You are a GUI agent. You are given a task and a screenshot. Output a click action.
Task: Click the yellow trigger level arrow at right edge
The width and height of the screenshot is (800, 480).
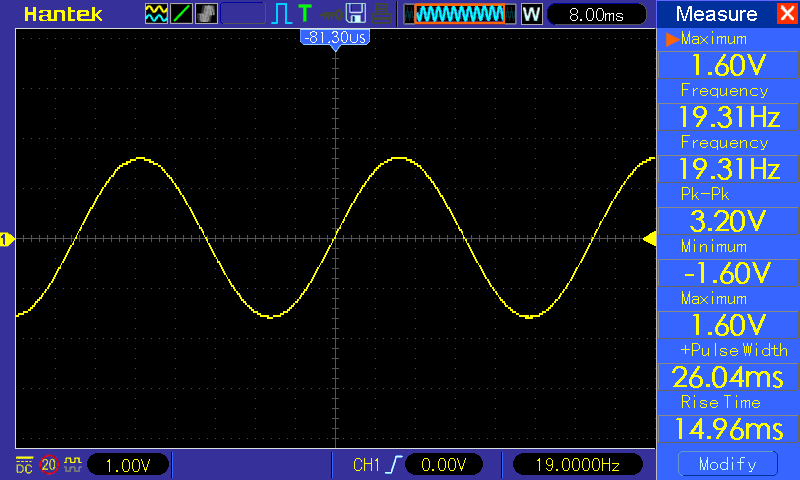point(649,239)
